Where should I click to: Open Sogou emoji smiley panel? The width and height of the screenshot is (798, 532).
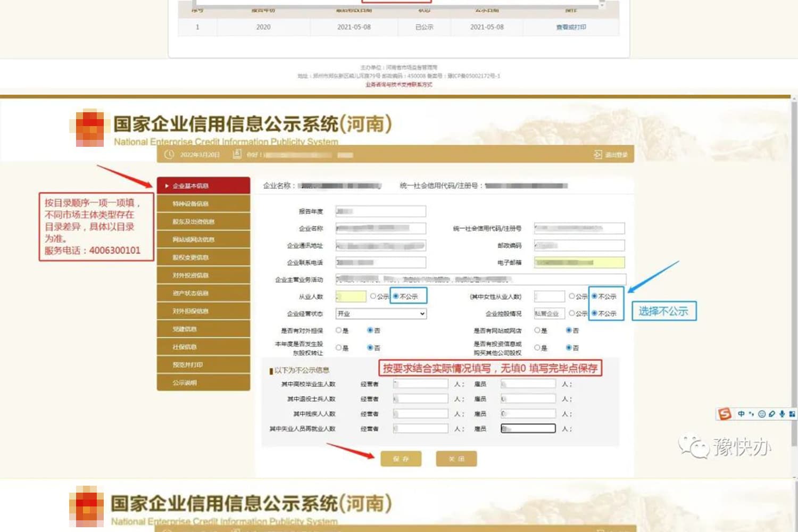tap(762, 414)
